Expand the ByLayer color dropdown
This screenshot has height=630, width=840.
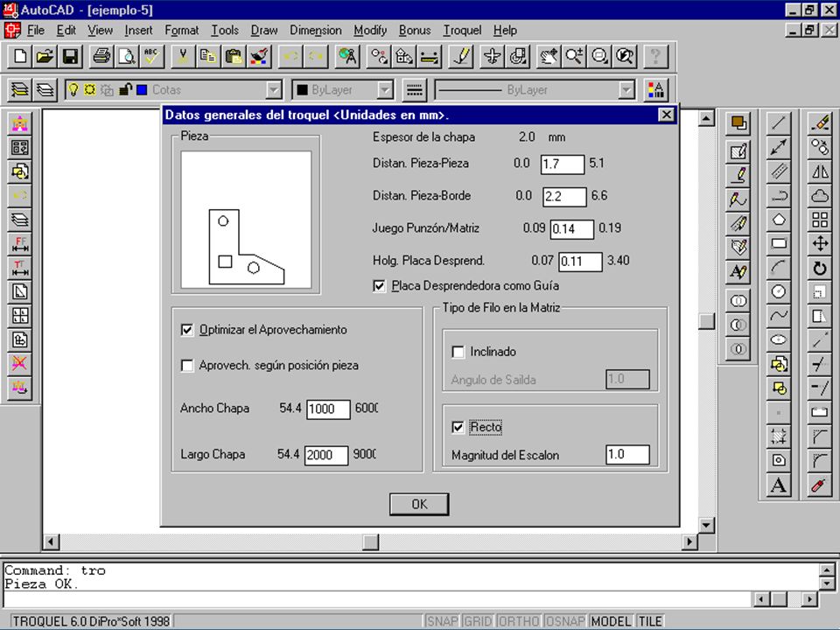pyautogui.click(x=385, y=90)
